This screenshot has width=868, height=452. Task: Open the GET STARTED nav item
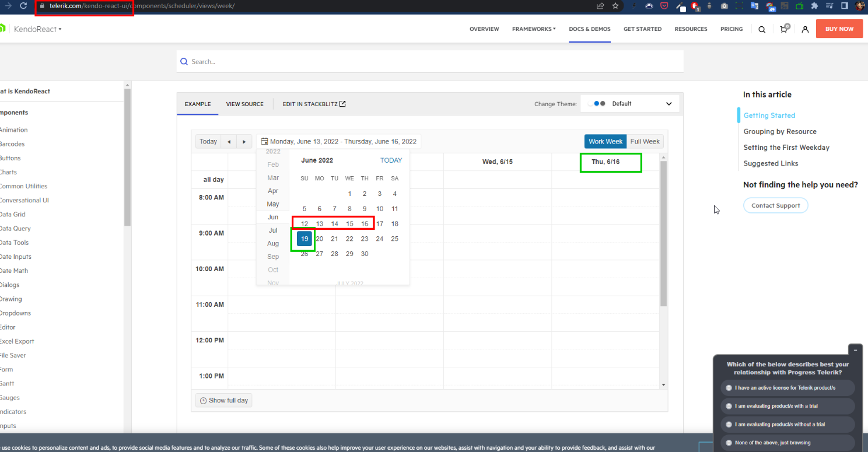tap(642, 29)
